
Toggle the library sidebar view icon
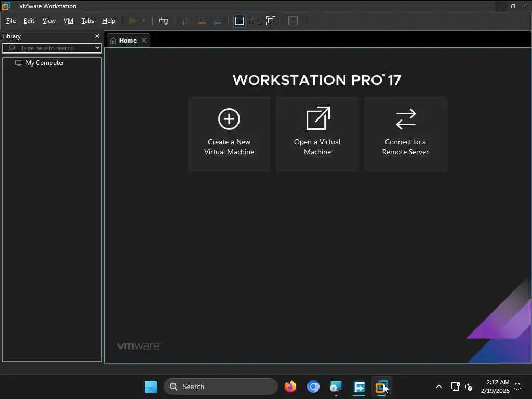(239, 21)
